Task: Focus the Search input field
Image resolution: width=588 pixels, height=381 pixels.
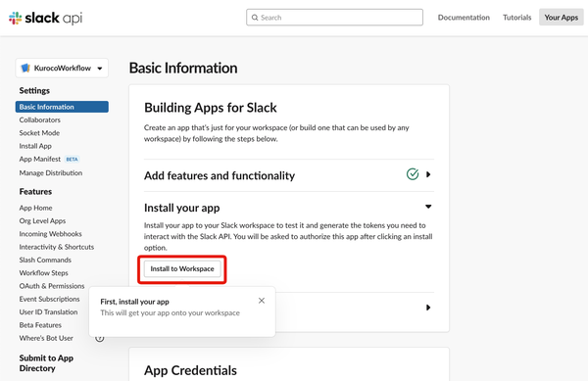Action: [x=334, y=18]
